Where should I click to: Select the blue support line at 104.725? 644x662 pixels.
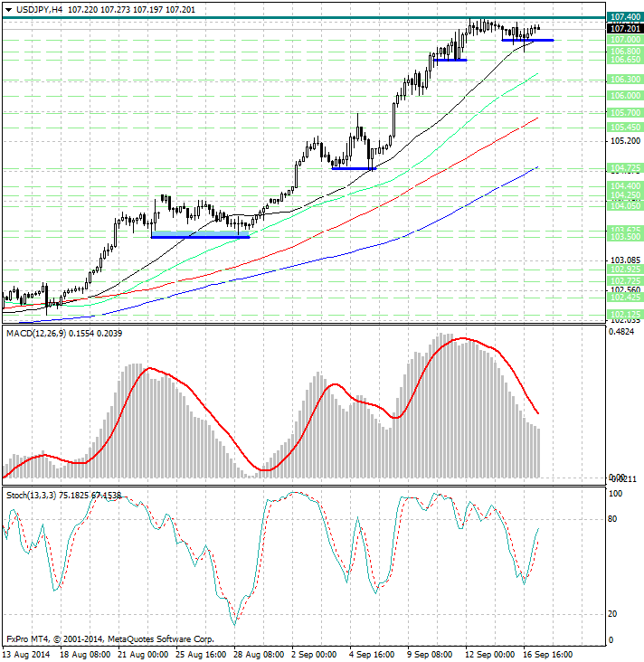coord(354,168)
